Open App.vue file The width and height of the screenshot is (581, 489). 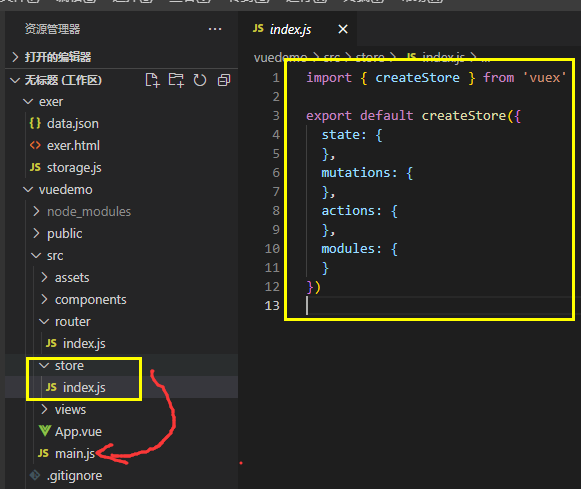pyautogui.click(x=78, y=432)
